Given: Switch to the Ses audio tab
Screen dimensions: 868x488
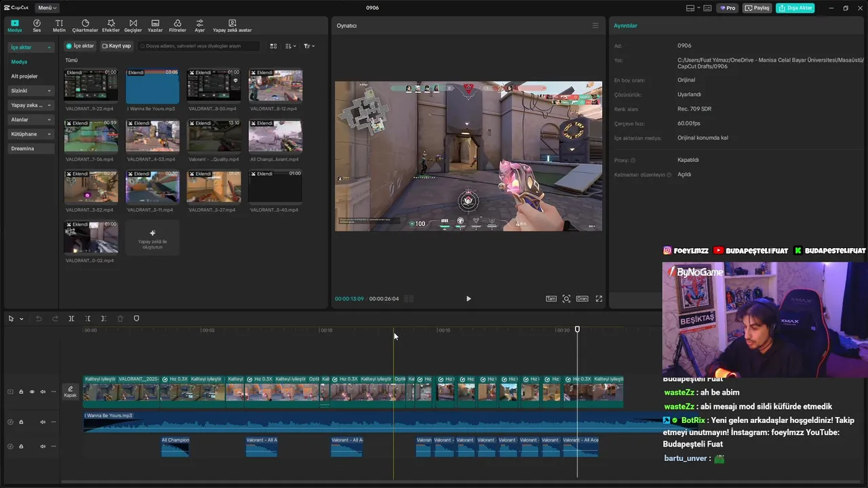Looking at the screenshot, I should pyautogui.click(x=37, y=26).
